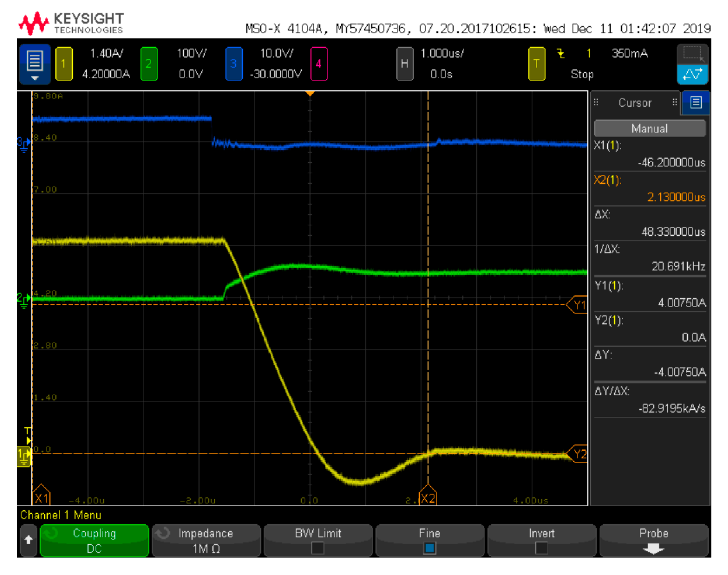Select yellow channel 1 badge
Screen dimensions: 728x575
point(64,64)
